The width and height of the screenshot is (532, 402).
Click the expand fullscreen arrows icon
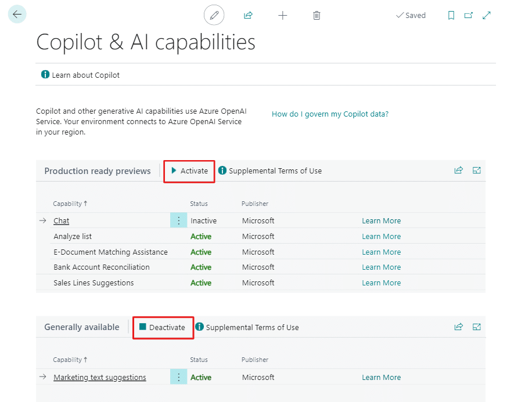[x=487, y=16]
